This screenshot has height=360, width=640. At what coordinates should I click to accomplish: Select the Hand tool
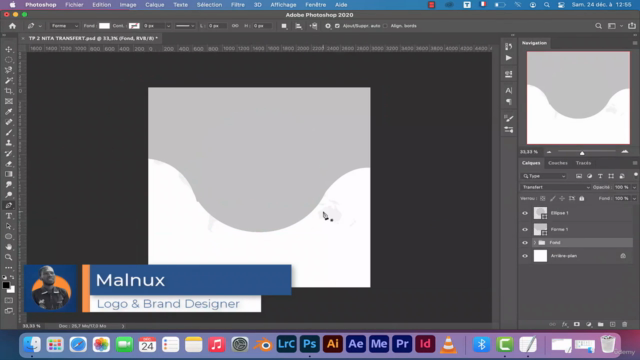(x=9, y=247)
